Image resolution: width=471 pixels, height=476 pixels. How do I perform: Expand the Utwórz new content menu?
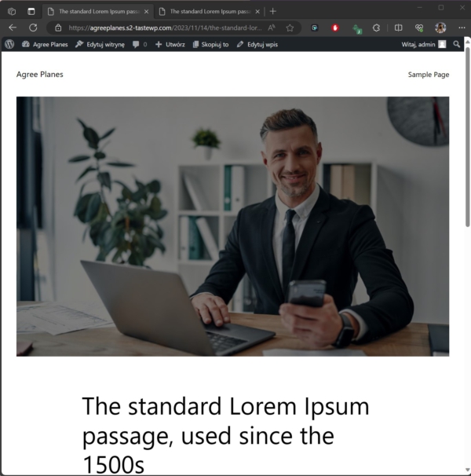(x=170, y=44)
